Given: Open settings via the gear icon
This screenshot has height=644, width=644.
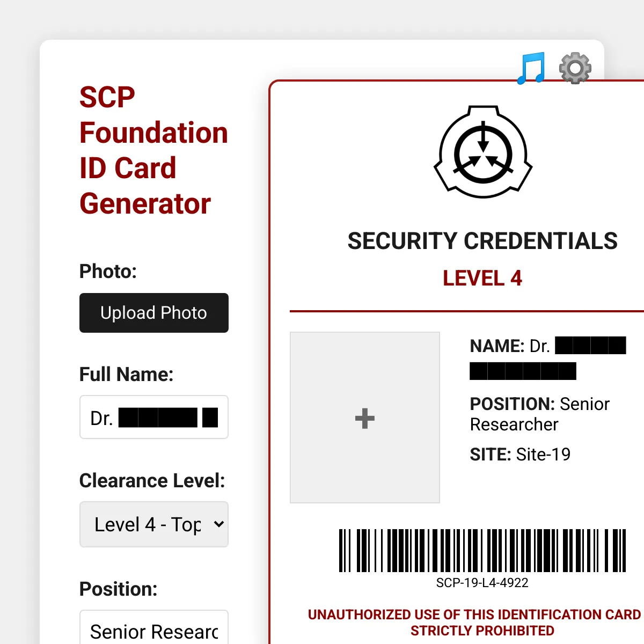Looking at the screenshot, I should [x=575, y=68].
